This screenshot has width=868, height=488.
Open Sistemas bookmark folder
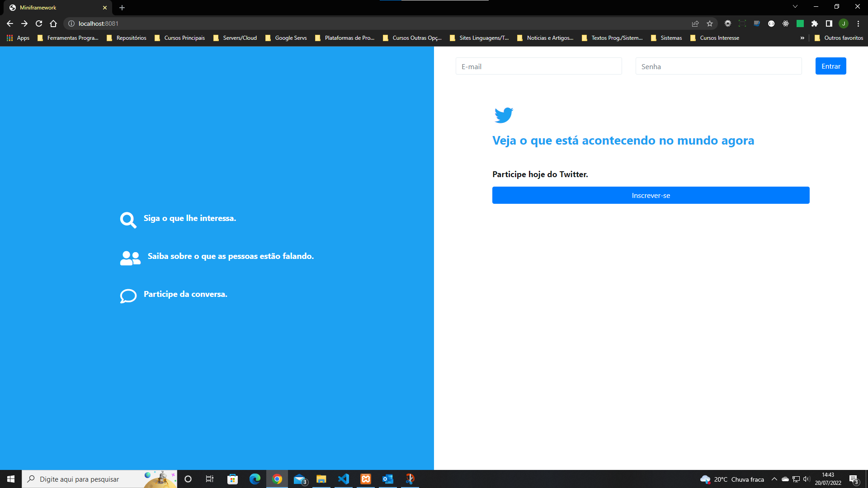click(666, 38)
